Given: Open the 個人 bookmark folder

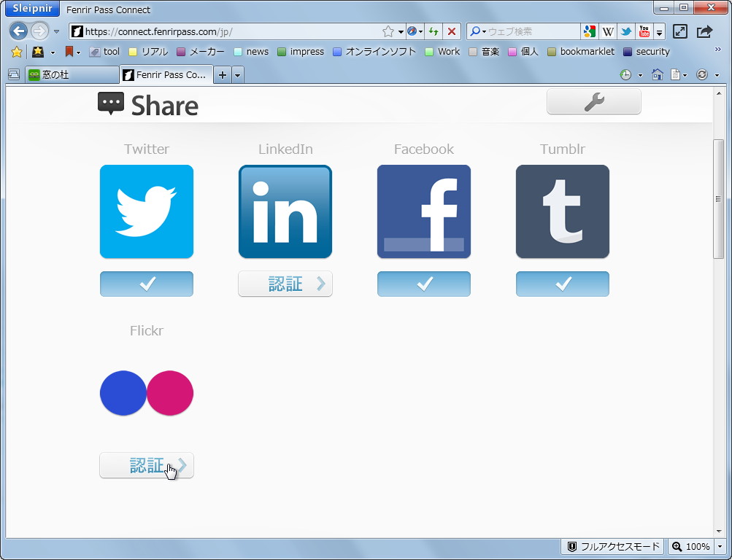Looking at the screenshot, I should point(523,52).
